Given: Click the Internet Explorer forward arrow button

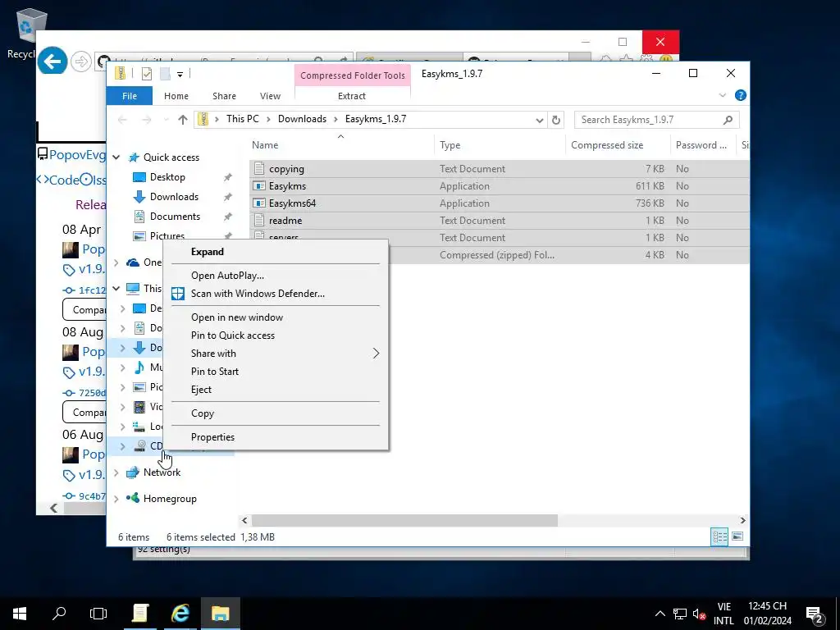Looking at the screenshot, I should 81,62.
